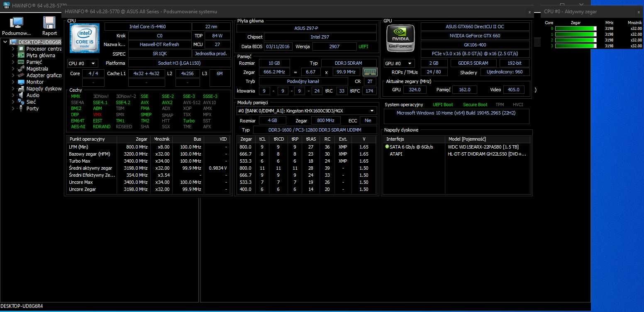Expand the Audio tree node
Screen dimensions: 644x312
pos(13,95)
